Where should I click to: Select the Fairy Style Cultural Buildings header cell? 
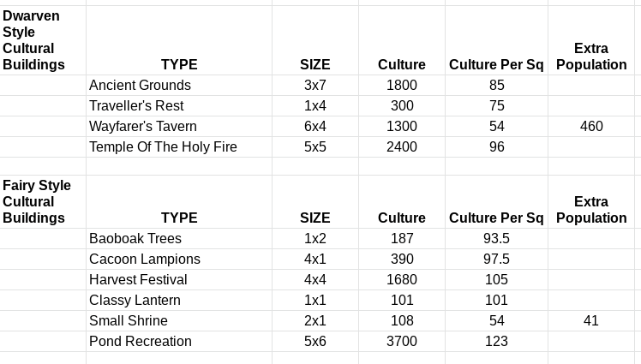[43, 202]
